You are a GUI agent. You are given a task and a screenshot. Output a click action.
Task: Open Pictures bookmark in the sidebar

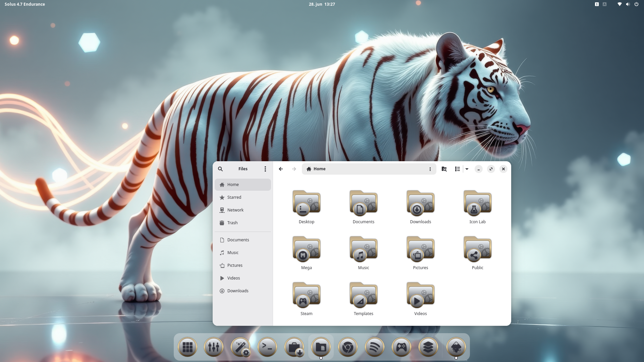point(243,265)
